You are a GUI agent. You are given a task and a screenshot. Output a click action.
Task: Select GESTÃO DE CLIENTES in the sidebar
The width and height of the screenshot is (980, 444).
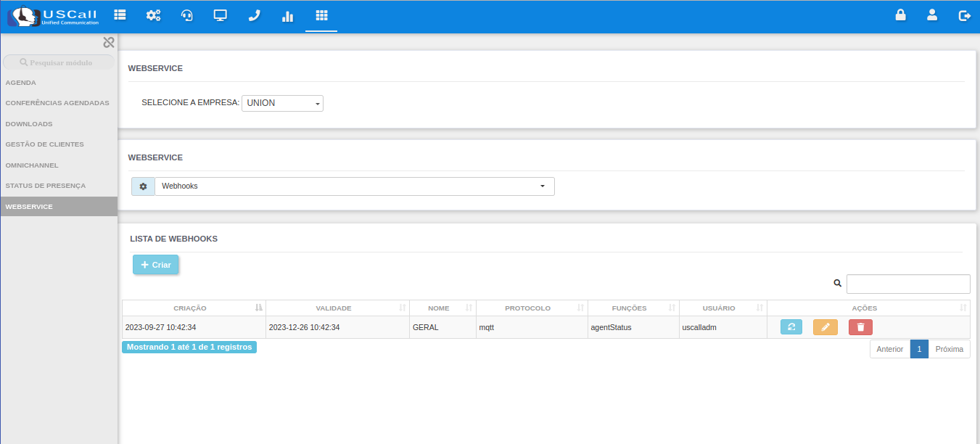point(59,144)
